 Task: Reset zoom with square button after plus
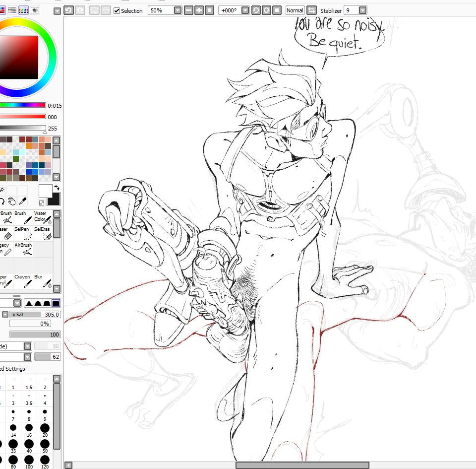209,10
